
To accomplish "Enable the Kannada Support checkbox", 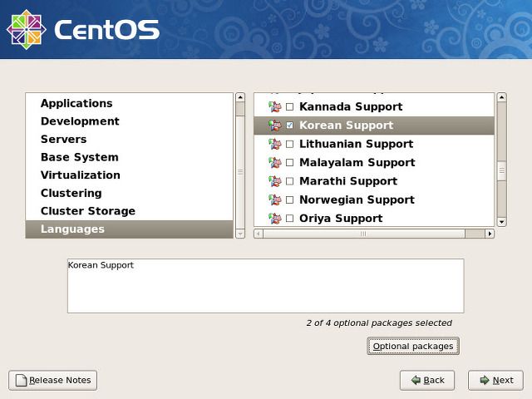I will [x=290, y=107].
